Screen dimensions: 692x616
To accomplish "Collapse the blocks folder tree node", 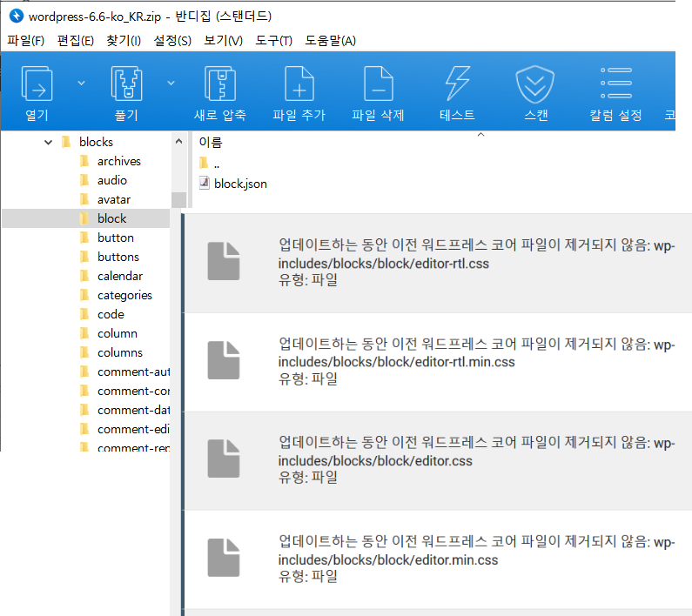I will pos(48,142).
